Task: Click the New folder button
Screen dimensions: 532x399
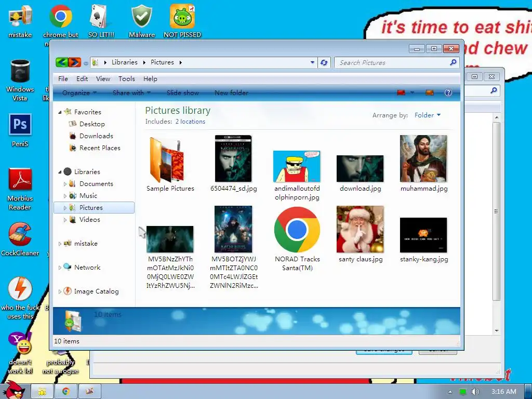Action: click(231, 92)
